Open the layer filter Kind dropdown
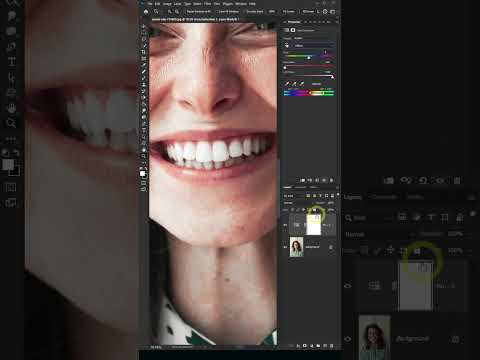The width and height of the screenshot is (480, 360). [x=293, y=196]
